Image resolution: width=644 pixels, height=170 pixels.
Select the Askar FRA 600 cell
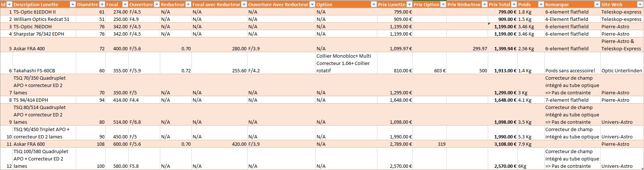pos(29,144)
